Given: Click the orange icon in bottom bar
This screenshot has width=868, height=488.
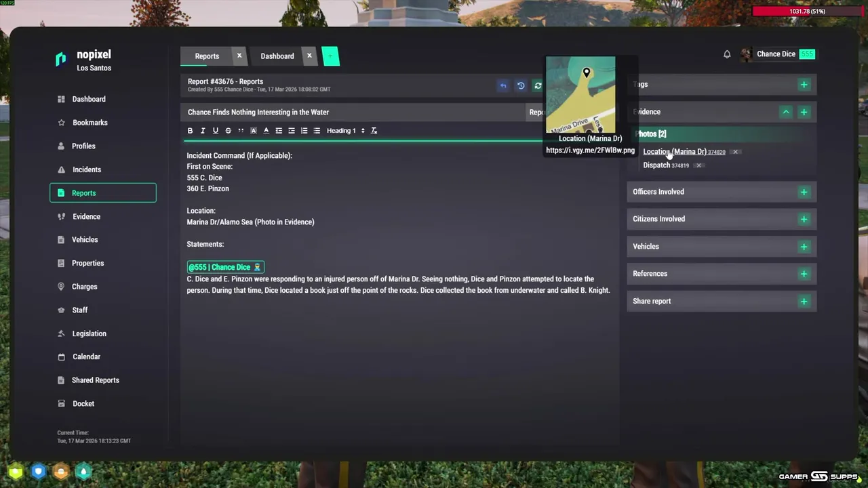Looking at the screenshot, I should (x=61, y=471).
